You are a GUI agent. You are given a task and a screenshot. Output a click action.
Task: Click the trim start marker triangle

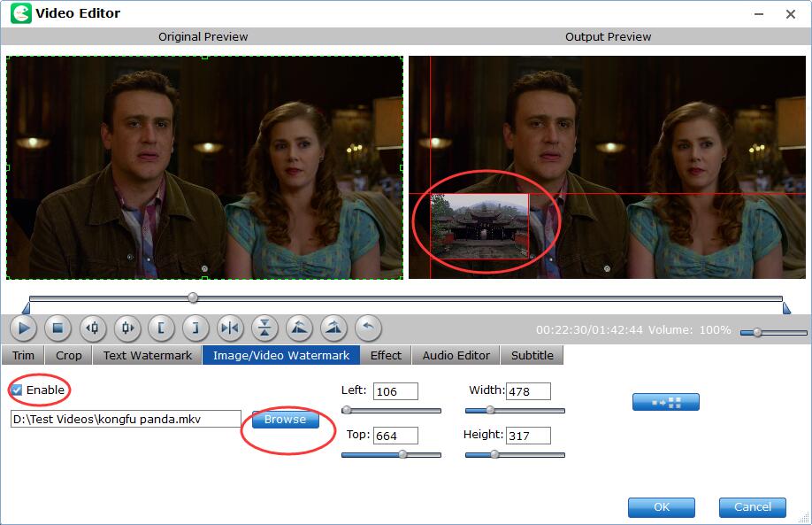tap(26, 308)
